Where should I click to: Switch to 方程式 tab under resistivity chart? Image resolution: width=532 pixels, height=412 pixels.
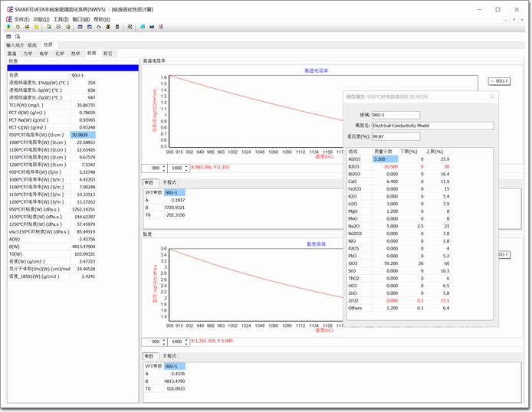[169, 182]
